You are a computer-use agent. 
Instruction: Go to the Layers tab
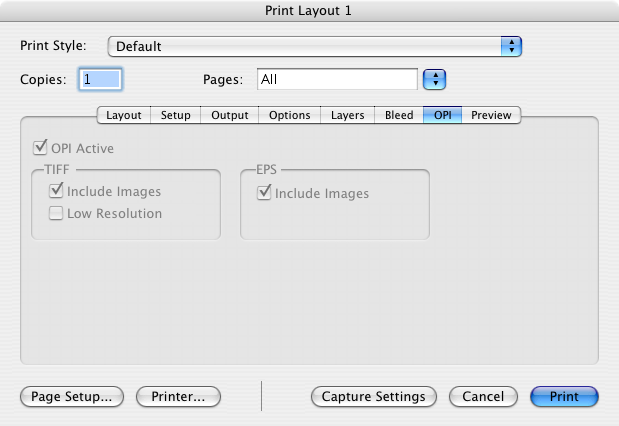point(348,115)
